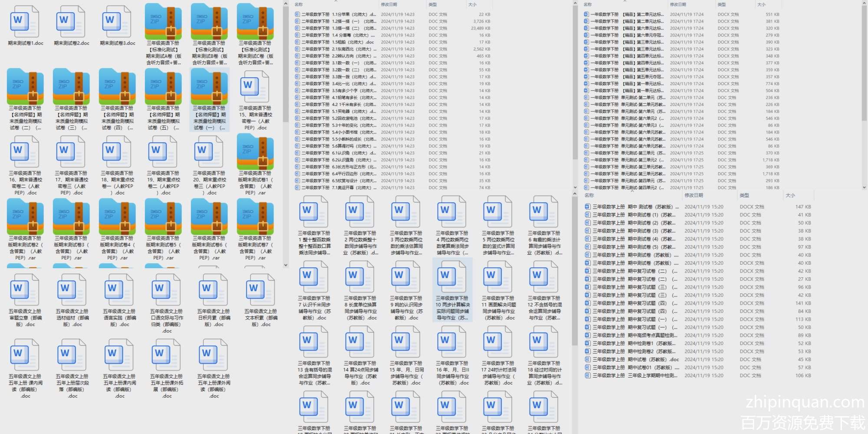Click the 五年级语文上册 日积月累 document icon

pyautogui.click(x=214, y=290)
